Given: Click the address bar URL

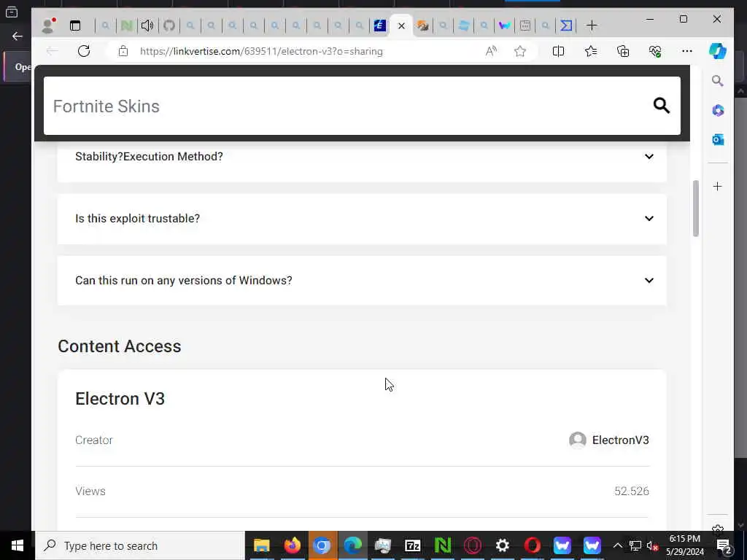Looking at the screenshot, I should pos(261,51).
